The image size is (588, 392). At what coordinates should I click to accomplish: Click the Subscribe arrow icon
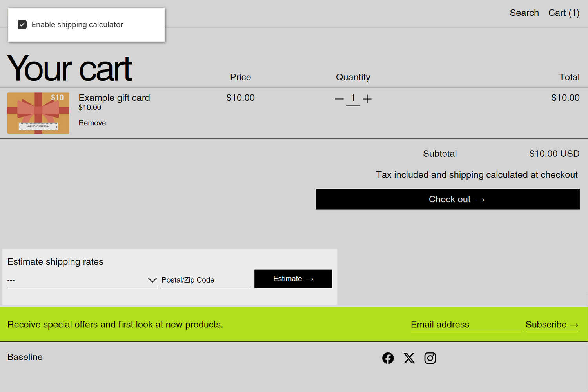pos(574,325)
